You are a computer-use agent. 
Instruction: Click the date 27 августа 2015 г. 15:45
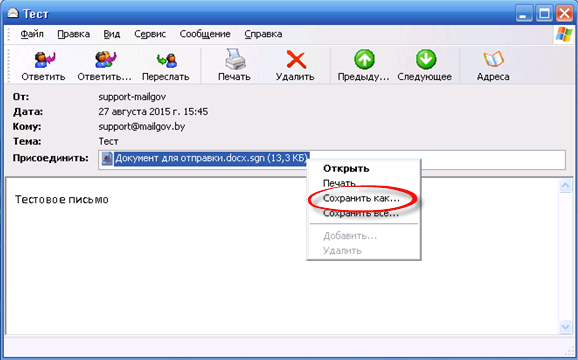[153, 112]
